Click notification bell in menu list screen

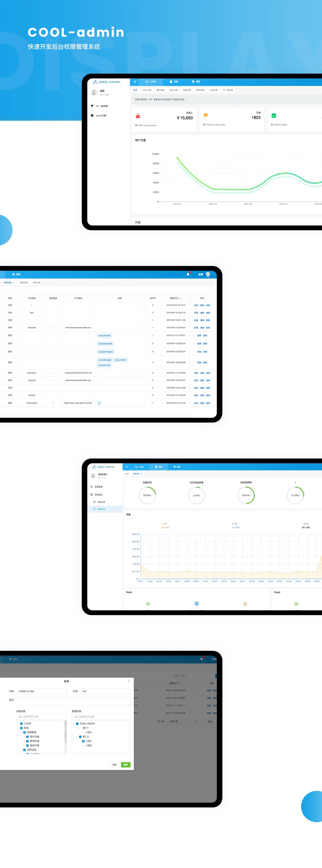(x=188, y=274)
